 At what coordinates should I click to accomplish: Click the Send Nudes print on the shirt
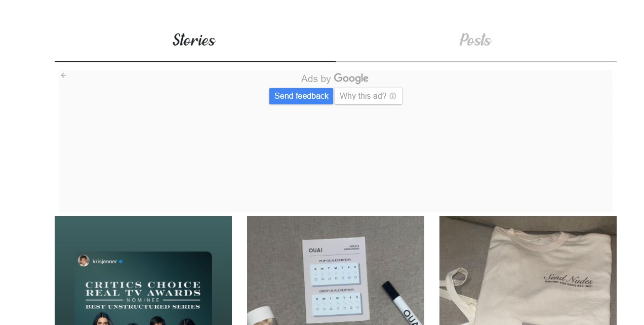coord(568,280)
